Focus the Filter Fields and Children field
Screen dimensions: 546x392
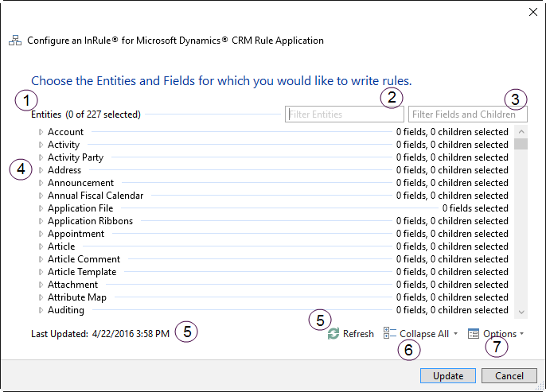(x=468, y=114)
